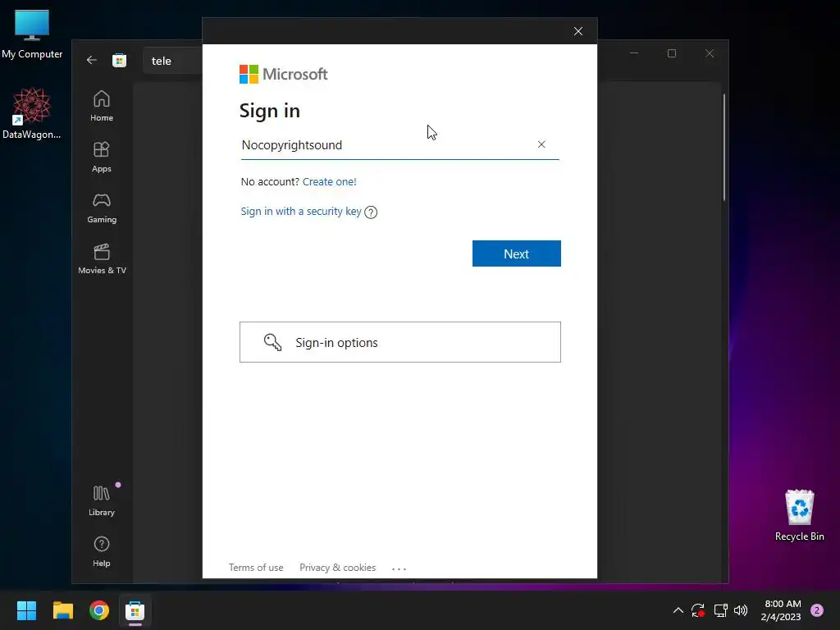Click Create one! link

click(x=330, y=181)
